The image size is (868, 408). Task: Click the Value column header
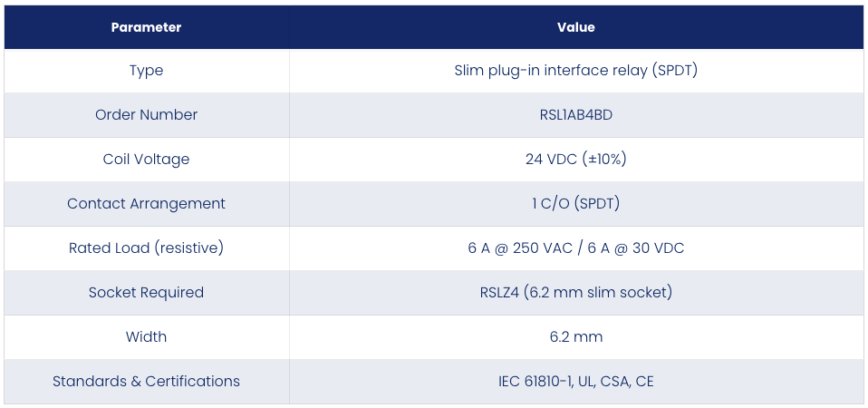point(576,27)
